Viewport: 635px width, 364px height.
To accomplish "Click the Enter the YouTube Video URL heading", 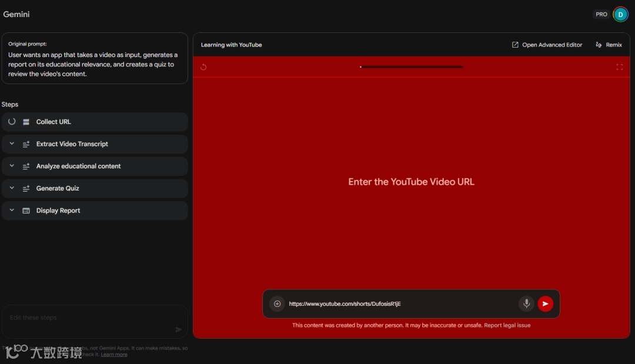I will point(411,182).
